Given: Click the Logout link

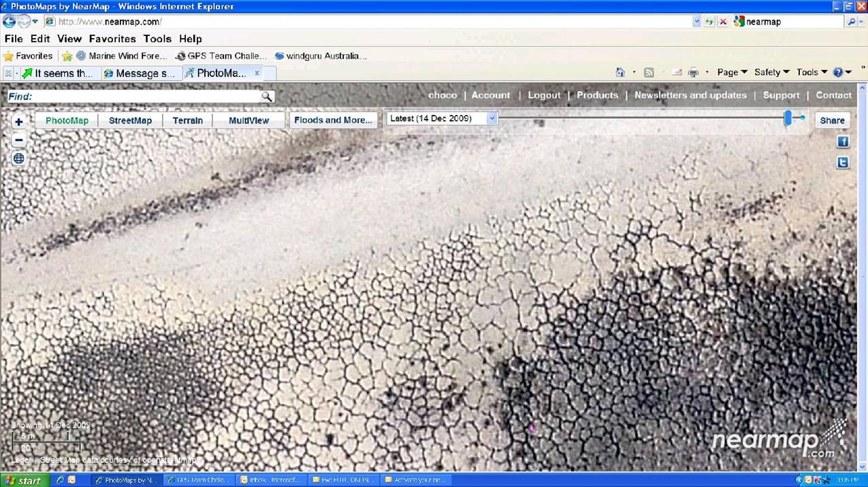Looking at the screenshot, I should pyautogui.click(x=544, y=95).
